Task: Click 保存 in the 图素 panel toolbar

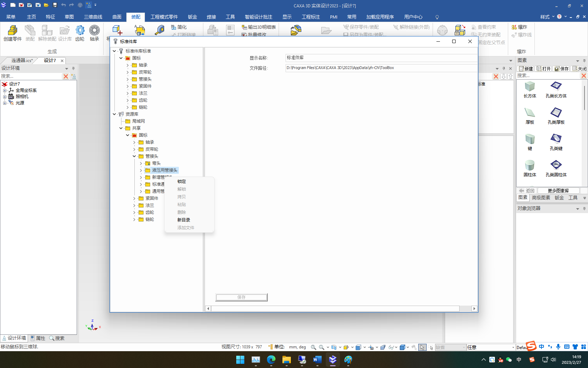Action: tap(562, 69)
